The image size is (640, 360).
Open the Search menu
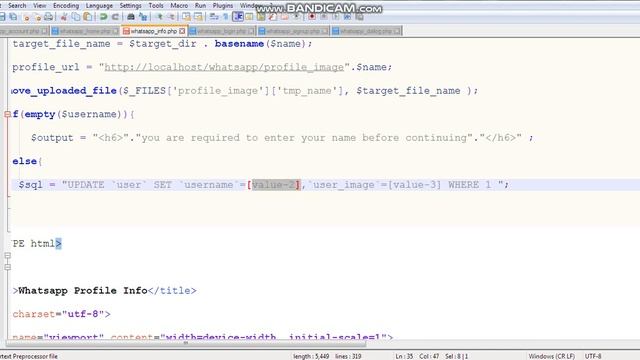[x=17, y=6]
